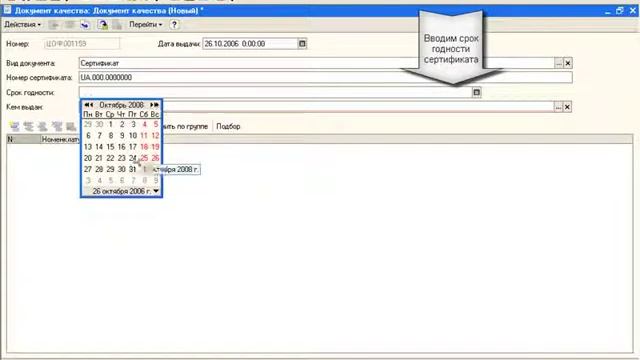Select Sunday 19 in the calendar
This screenshot has width=640, height=360.
pyautogui.click(x=155, y=147)
